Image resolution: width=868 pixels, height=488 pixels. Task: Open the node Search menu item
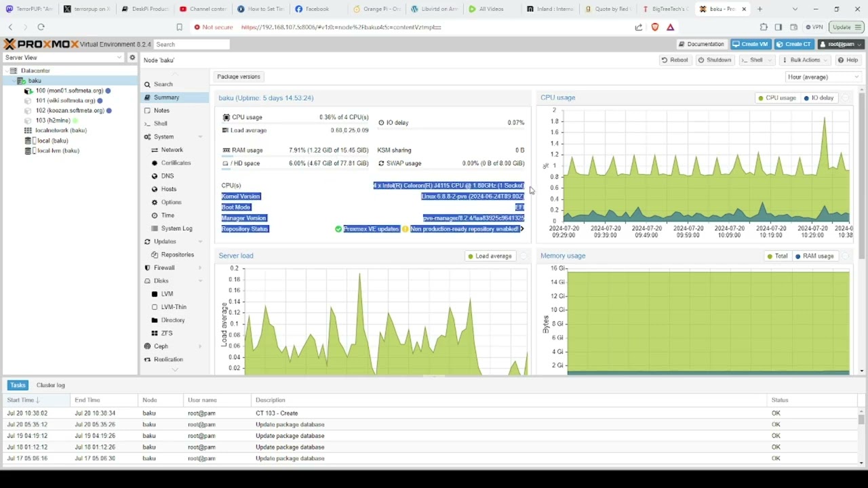pos(175,84)
